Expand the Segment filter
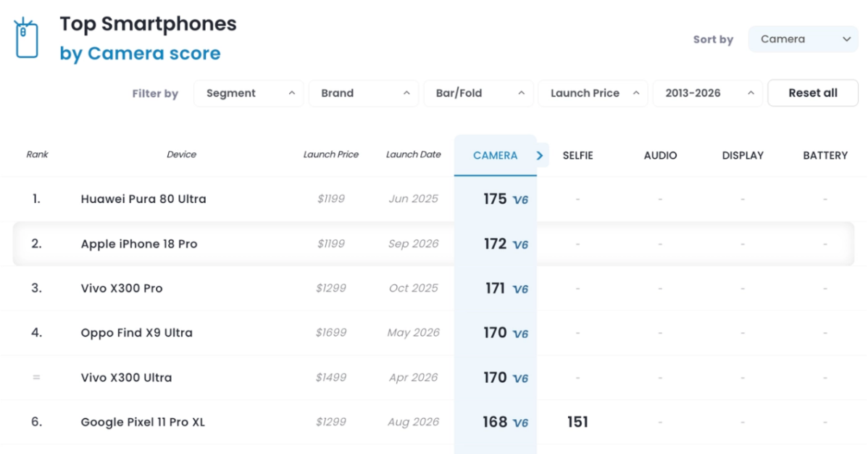The width and height of the screenshot is (868, 454). [x=249, y=93]
